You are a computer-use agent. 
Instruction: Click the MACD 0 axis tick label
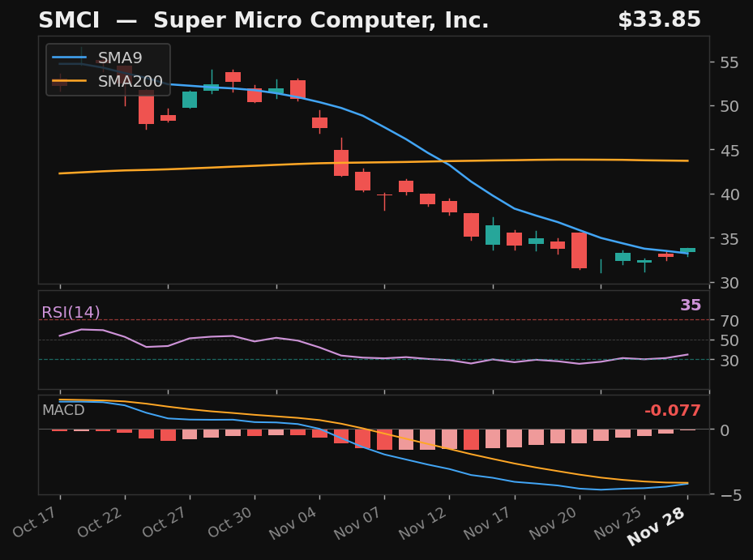pos(725,430)
